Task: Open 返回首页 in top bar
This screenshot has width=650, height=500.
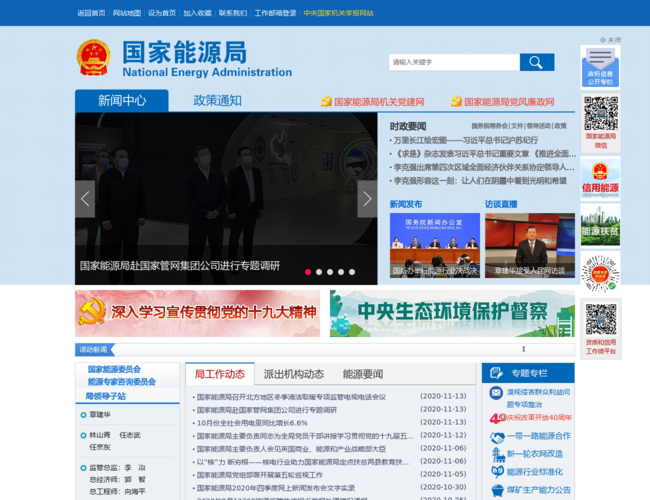Action: (x=91, y=13)
